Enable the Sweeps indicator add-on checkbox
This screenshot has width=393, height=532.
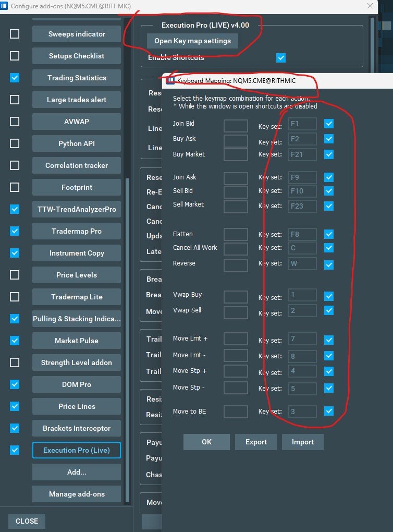[x=15, y=34]
